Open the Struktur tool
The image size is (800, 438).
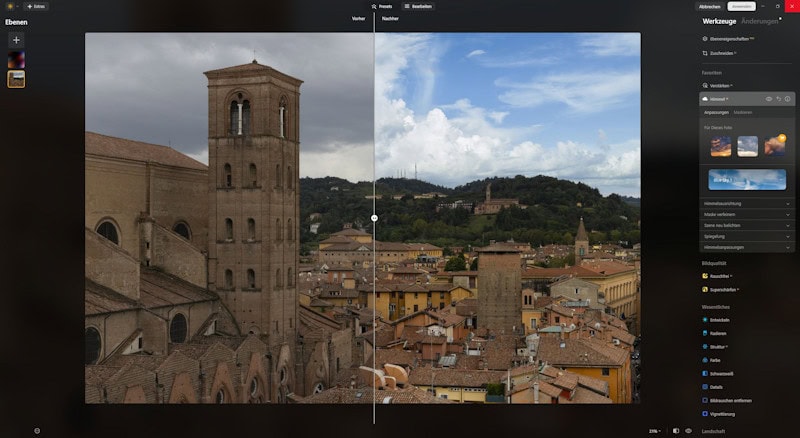click(x=719, y=346)
